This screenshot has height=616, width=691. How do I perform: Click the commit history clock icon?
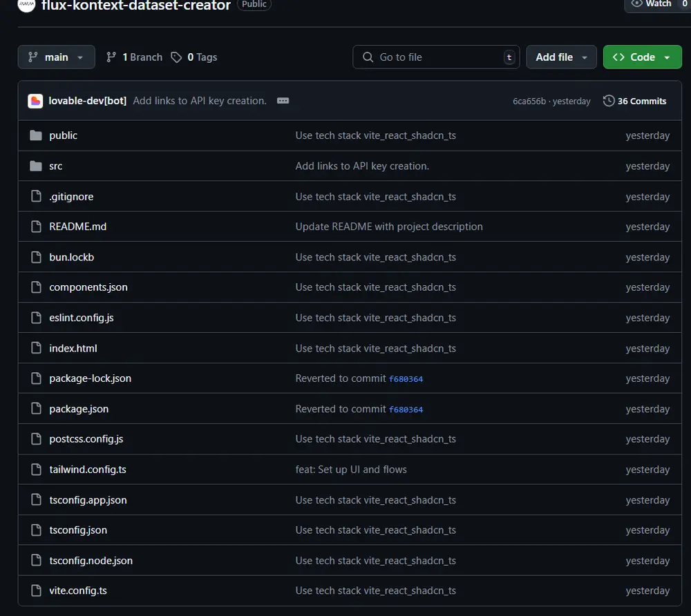[609, 101]
